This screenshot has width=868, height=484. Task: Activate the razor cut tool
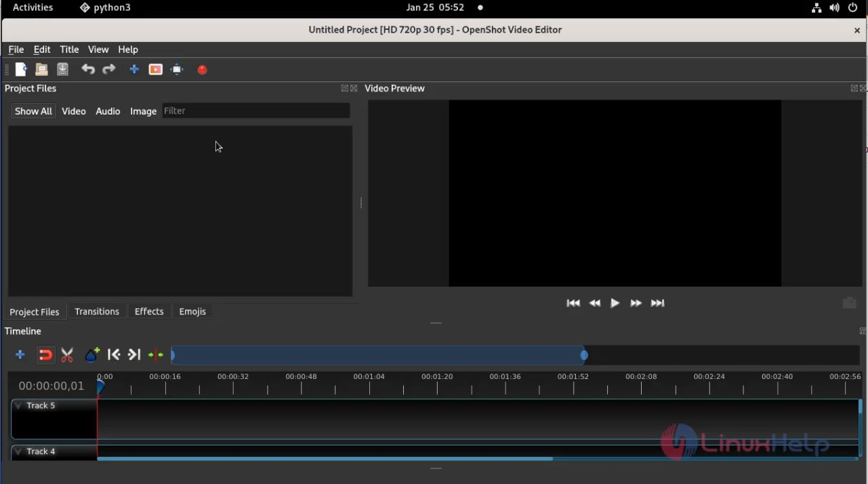(67, 355)
